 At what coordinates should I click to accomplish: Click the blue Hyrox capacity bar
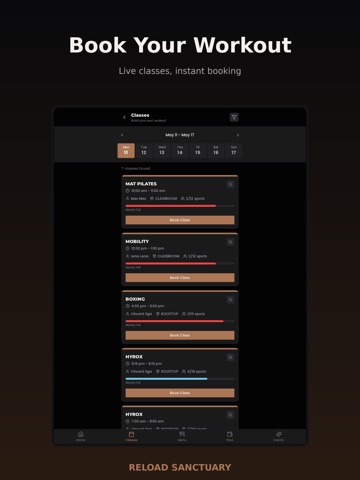pos(180,379)
